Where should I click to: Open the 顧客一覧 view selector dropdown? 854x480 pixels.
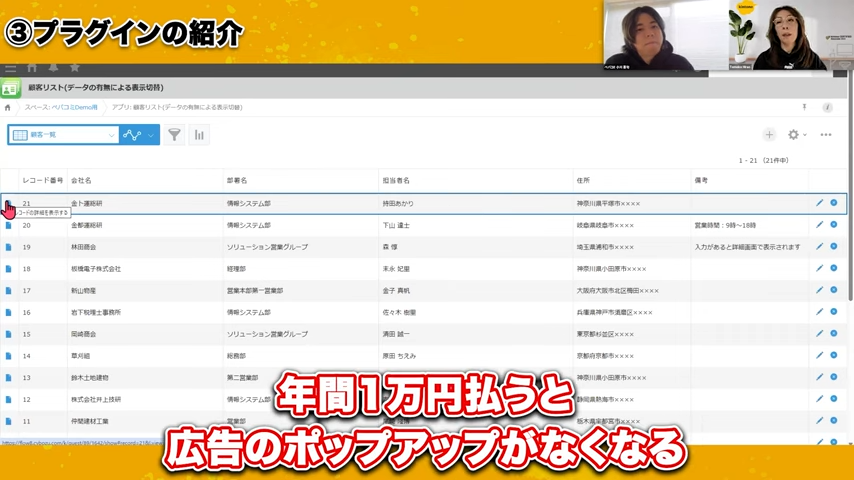[64, 135]
